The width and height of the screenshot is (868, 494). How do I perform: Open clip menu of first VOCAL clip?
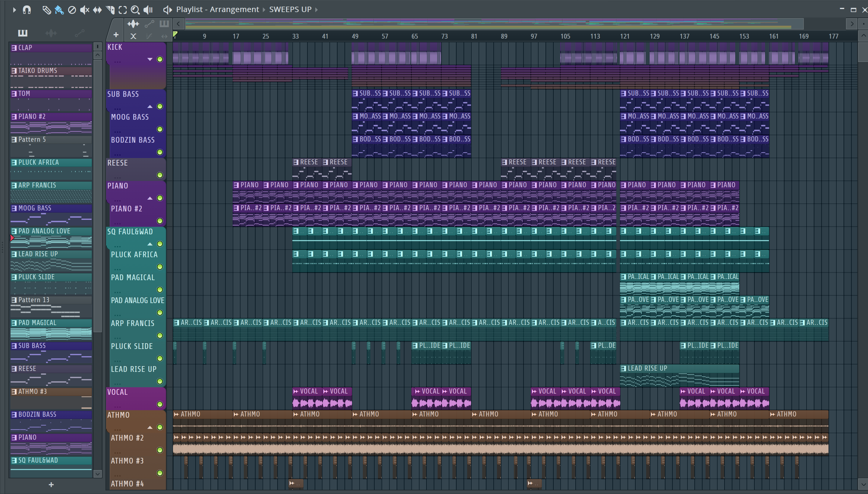tap(296, 391)
